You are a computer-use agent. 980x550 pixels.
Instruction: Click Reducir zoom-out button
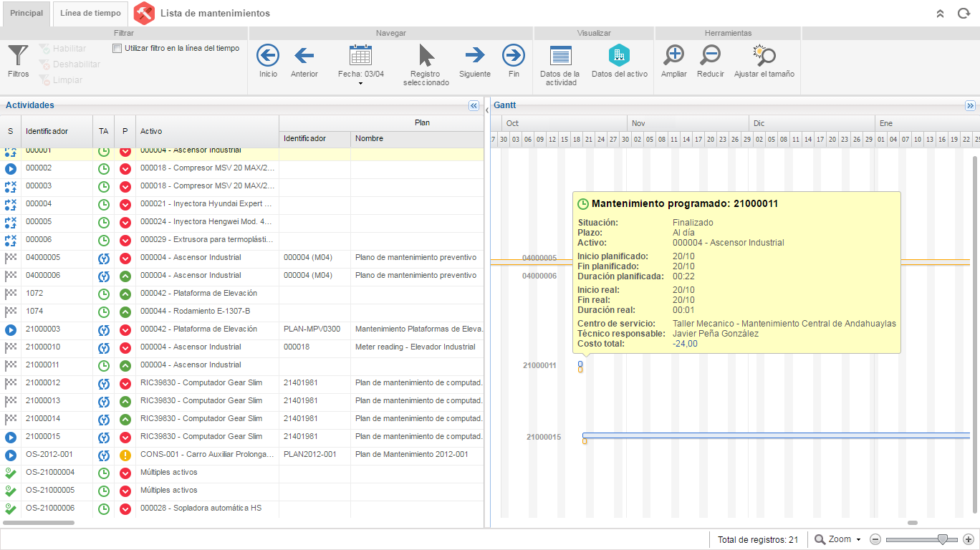tap(711, 55)
